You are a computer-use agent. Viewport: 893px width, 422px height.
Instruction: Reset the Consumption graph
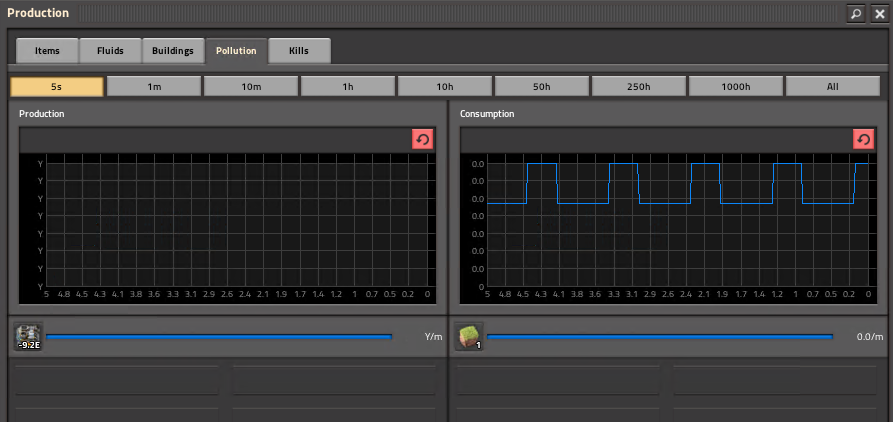[x=863, y=139]
